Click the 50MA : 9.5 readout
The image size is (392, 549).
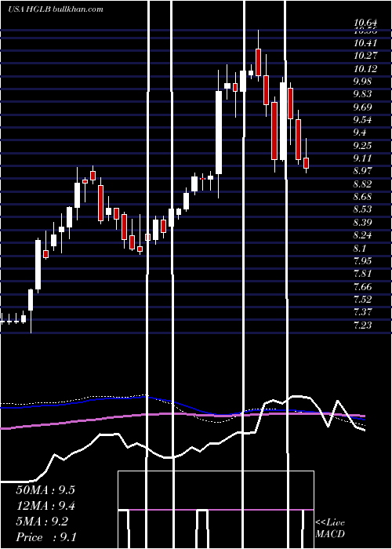[45, 489]
